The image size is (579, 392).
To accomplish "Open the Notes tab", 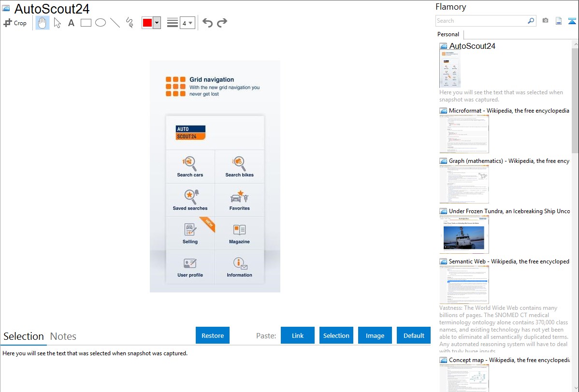I will tap(63, 336).
